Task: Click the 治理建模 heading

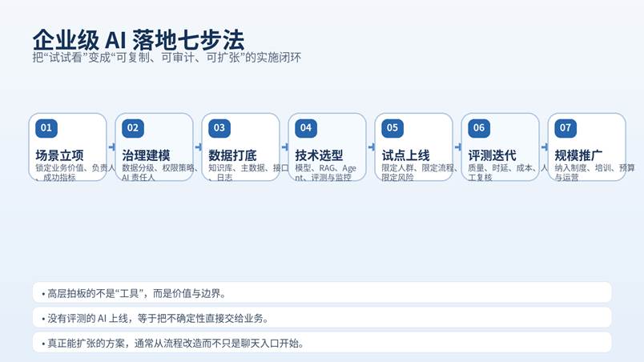Action: [146, 155]
